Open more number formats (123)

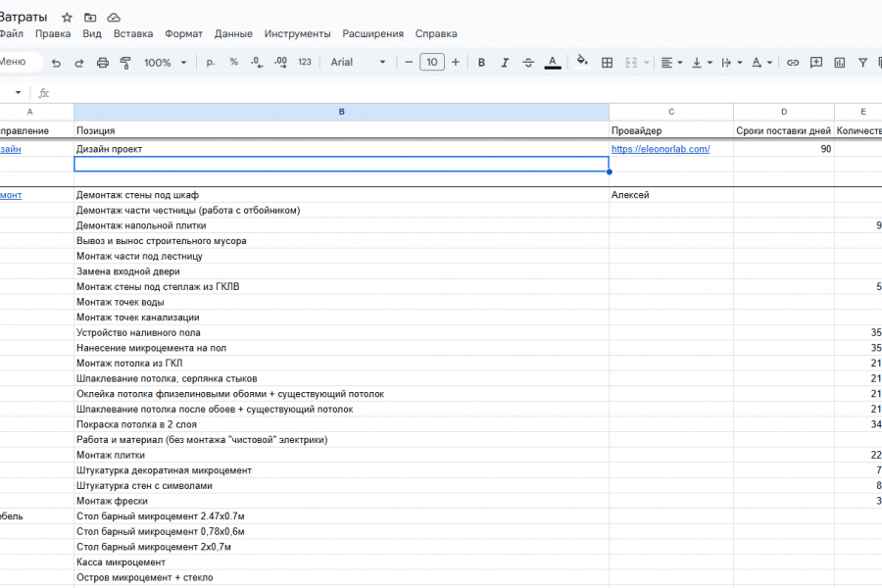(x=305, y=63)
